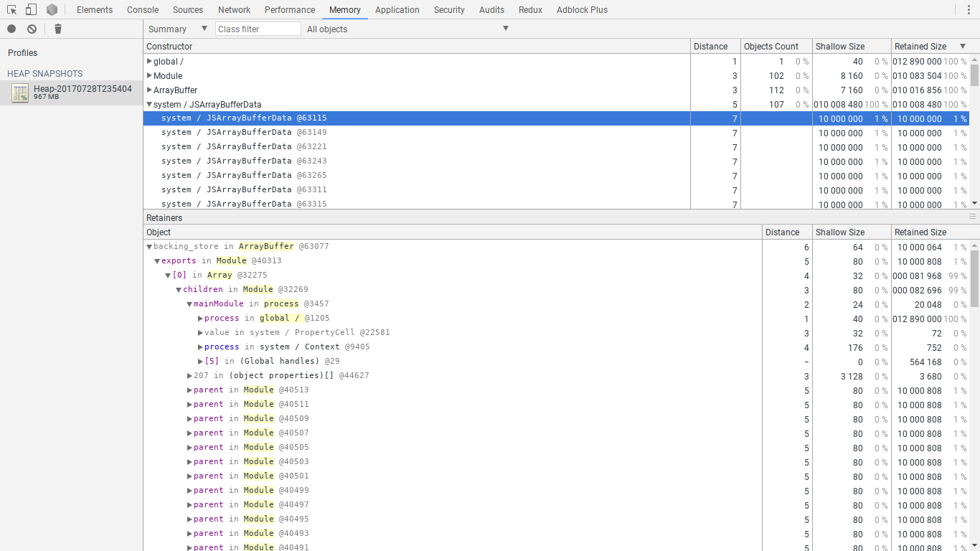Select row JSArrayBufferData @63311
Viewport: 980px width, 551px height.
coord(556,190)
